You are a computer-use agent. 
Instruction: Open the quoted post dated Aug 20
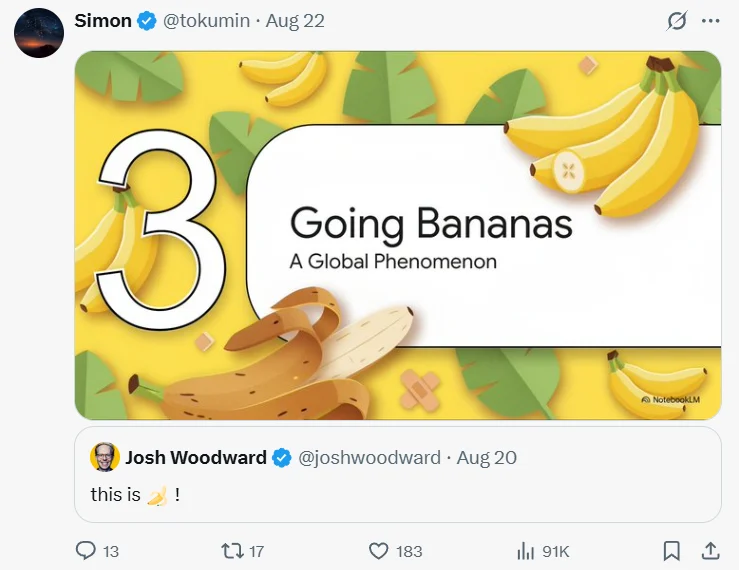[x=487, y=458]
